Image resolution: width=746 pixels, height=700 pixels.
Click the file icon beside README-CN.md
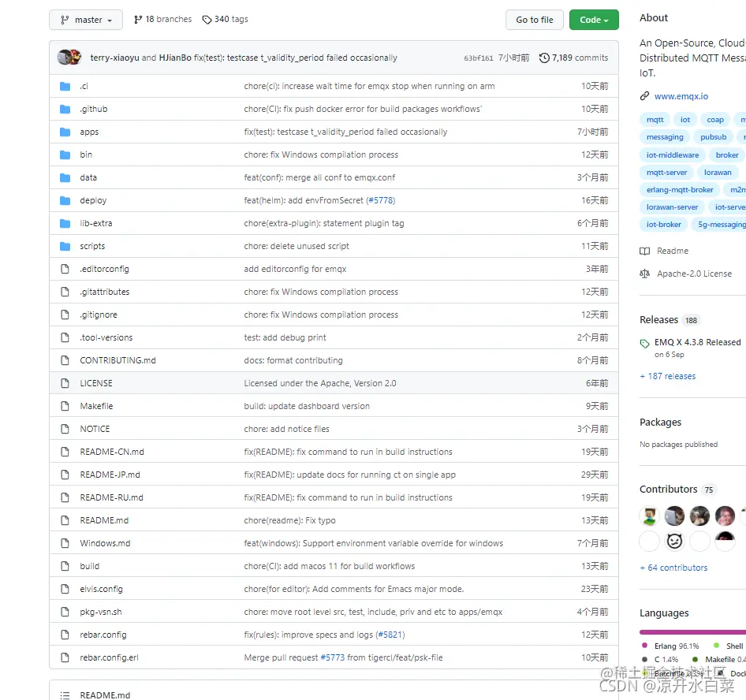tap(65, 451)
